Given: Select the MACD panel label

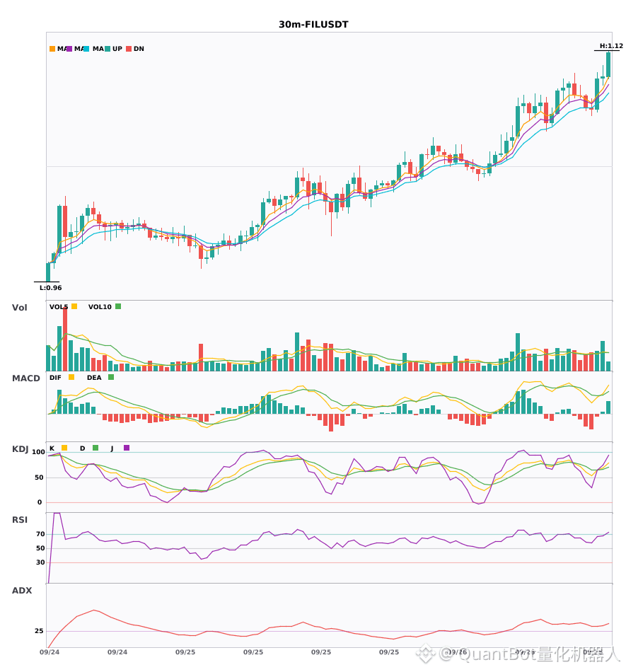Looking at the screenshot, I should pos(25,378).
